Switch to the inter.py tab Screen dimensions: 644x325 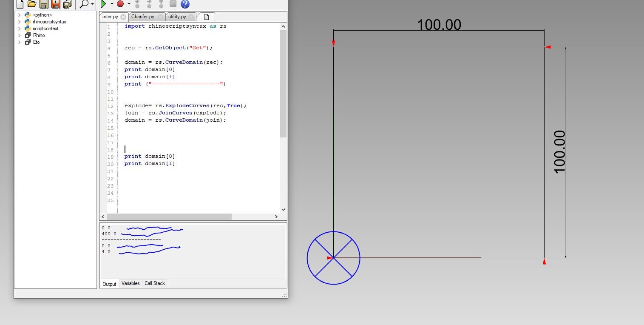[110, 17]
